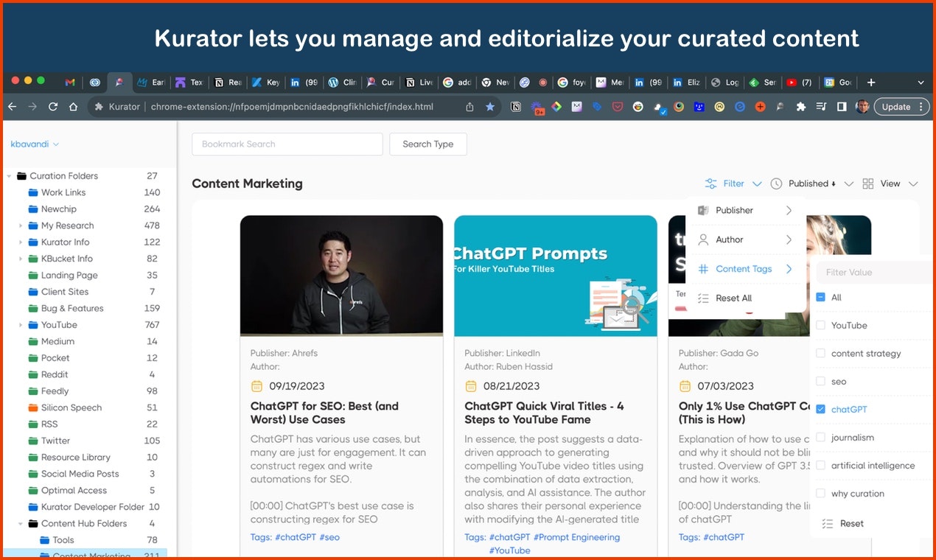Reload the page with the refresh icon

[x=52, y=107]
